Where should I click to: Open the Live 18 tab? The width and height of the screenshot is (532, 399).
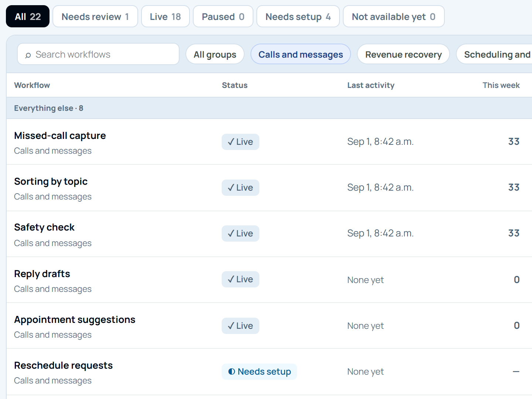[x=166, y=16]
